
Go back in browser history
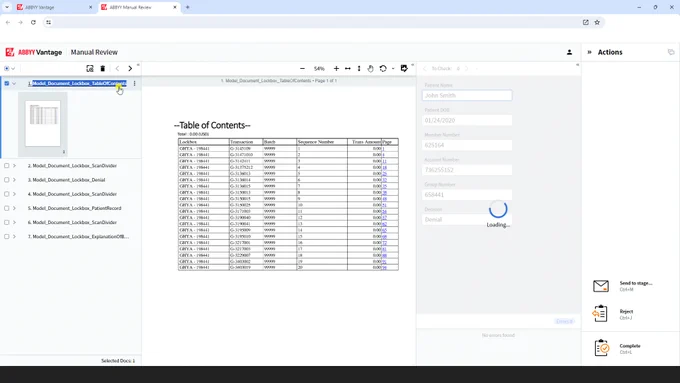tap(8, 22)
